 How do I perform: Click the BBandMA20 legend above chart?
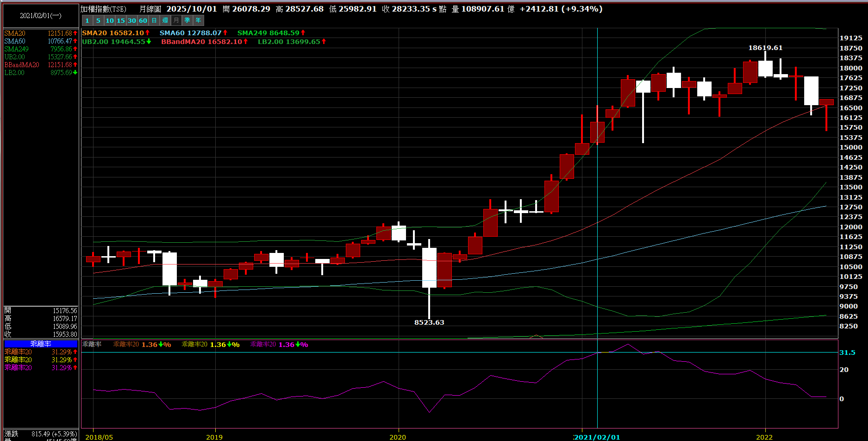pyautogui.click(x=202, y=42)
